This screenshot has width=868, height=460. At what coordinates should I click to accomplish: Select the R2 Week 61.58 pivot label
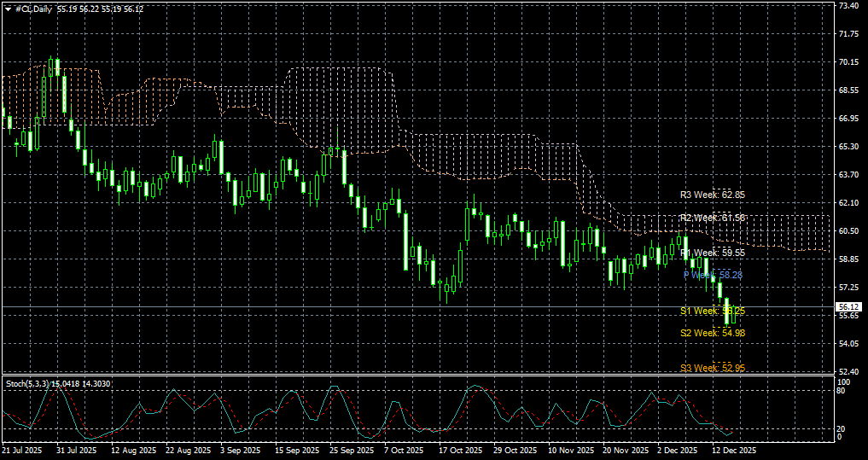(x=713, y=218)
